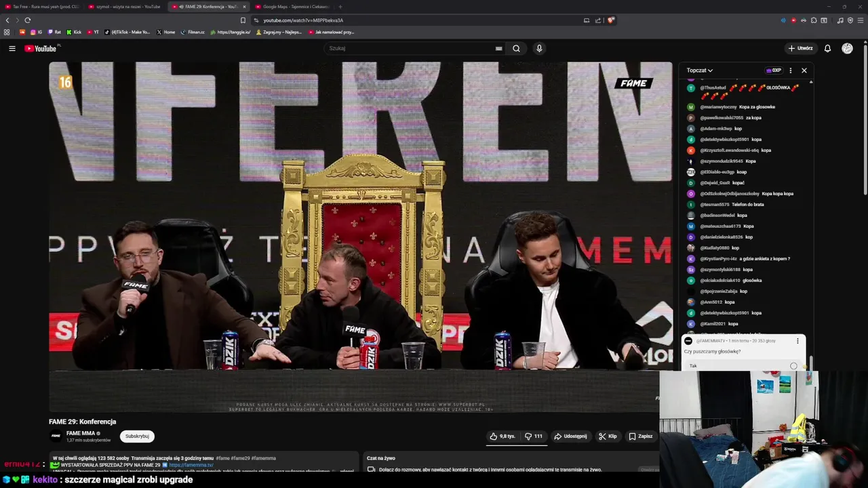Go forward with browser forward arrow

tap(18, 20)
